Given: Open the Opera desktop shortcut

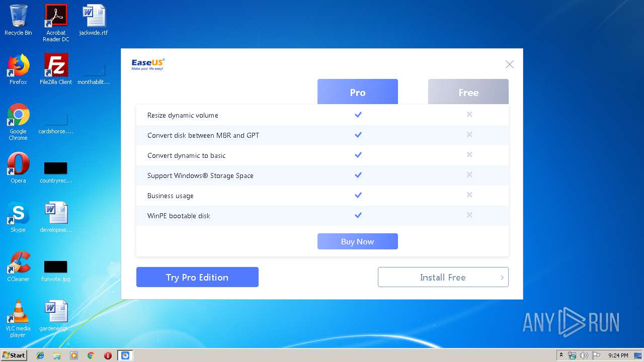Looking at the screenshot, I should (x=18, y=168).
